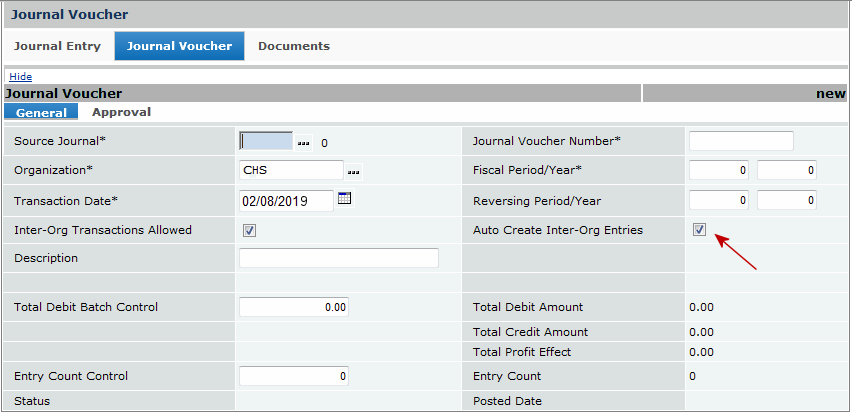
Task: Click the Description text field
Action: pyautogui.click(x=338, y=258)
